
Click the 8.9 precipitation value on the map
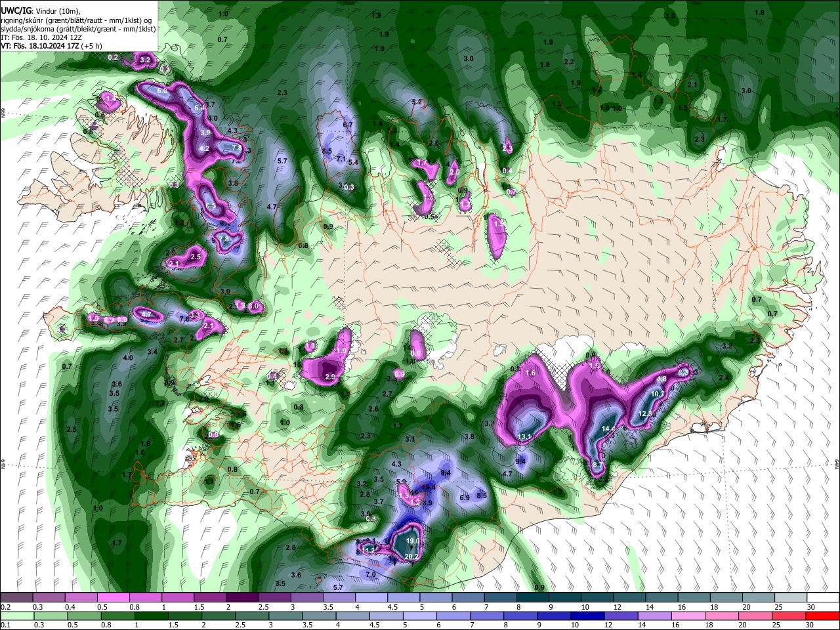(427, 503)
